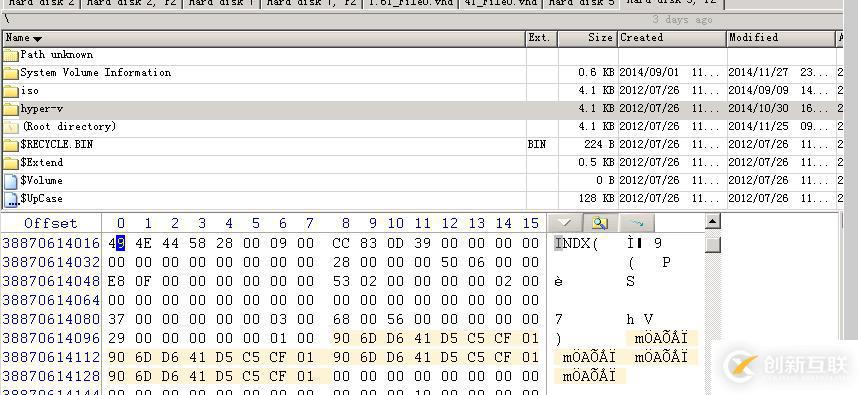Click the $UpCase file icon
The image size is (858, 395).
point(10,200)
